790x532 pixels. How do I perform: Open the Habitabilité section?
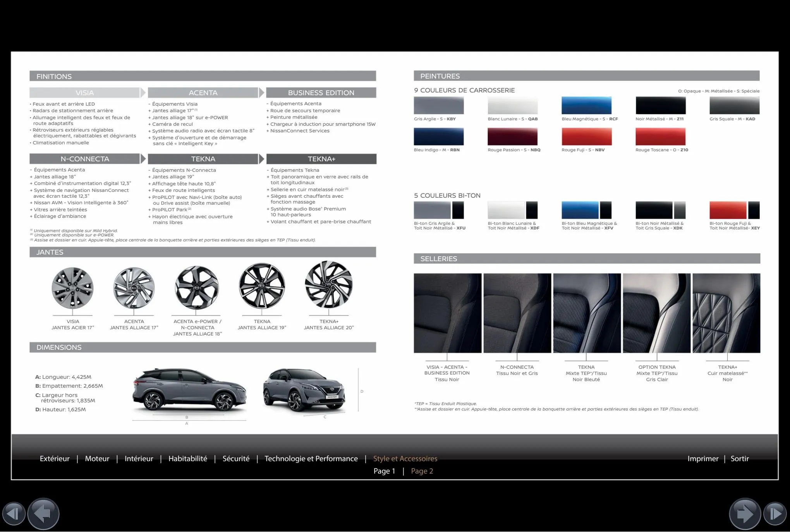188,458
